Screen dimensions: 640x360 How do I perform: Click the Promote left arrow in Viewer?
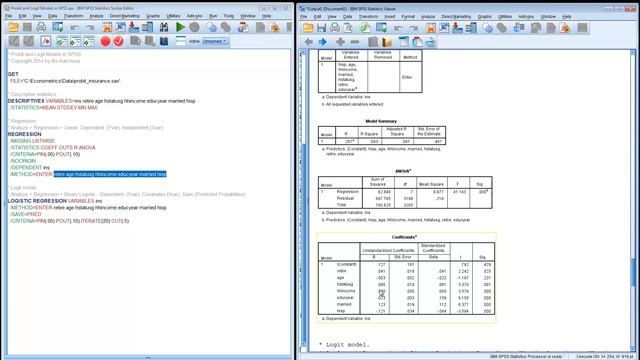point(309,42)
